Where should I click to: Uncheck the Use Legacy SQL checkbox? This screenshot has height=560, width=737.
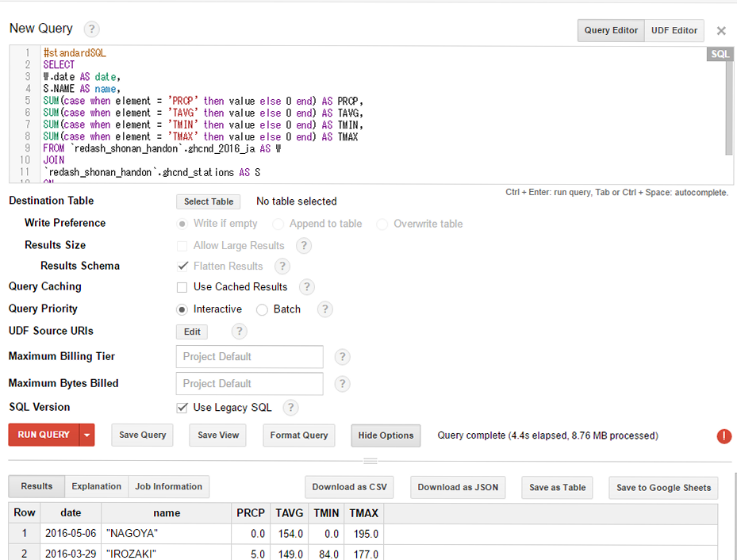[182, 408]
